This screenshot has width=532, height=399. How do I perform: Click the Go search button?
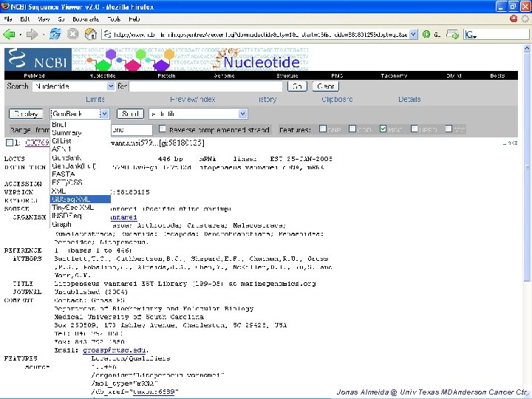(297, 86)
